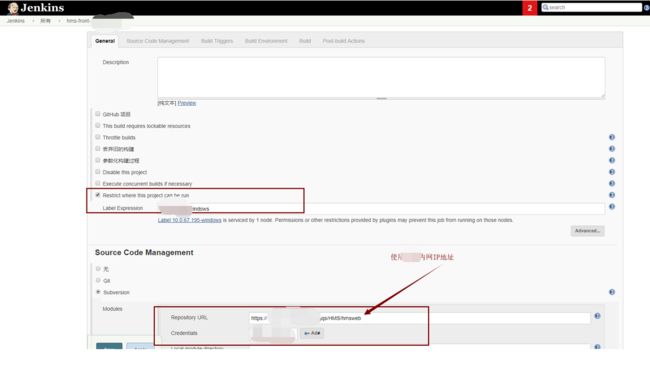Open help for Restrict where project runs
Screen dimensions: 650x375
click(x=612, y=195)
